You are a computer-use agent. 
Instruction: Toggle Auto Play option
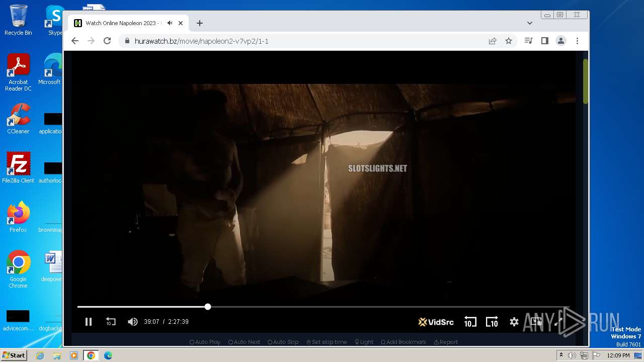[205, 342]
